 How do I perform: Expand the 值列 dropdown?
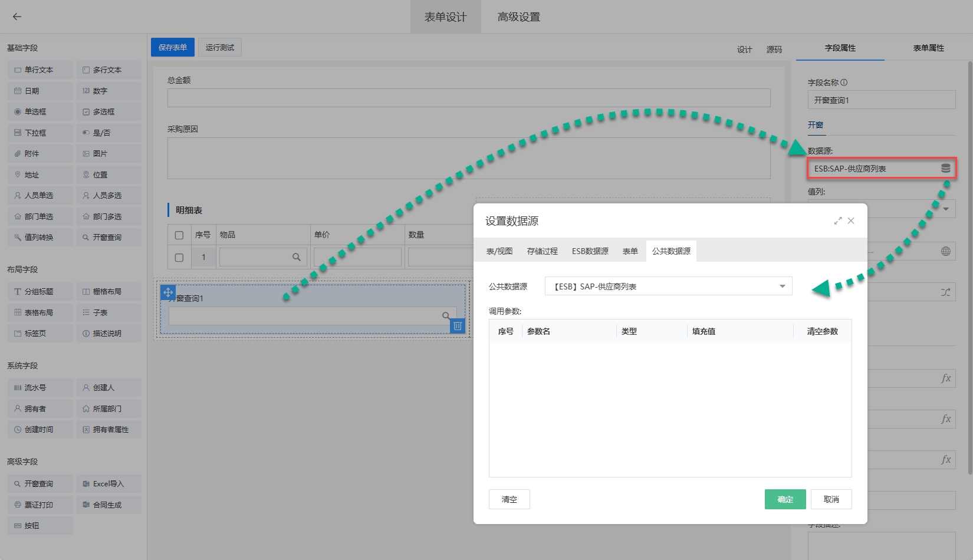[x=945, y=209]
